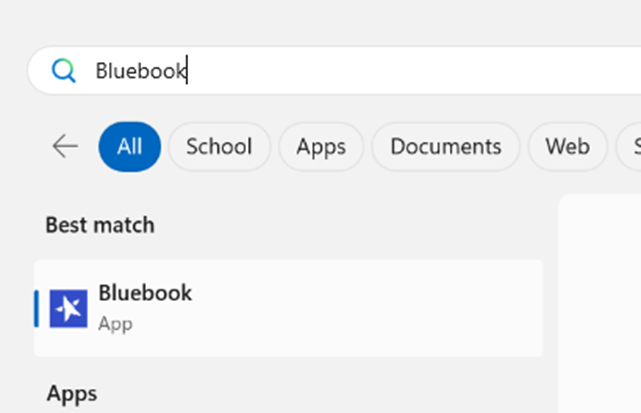Go back using the left arrow
The height and width of the screenshot is (413, 641).
click(x=65, y=146)
